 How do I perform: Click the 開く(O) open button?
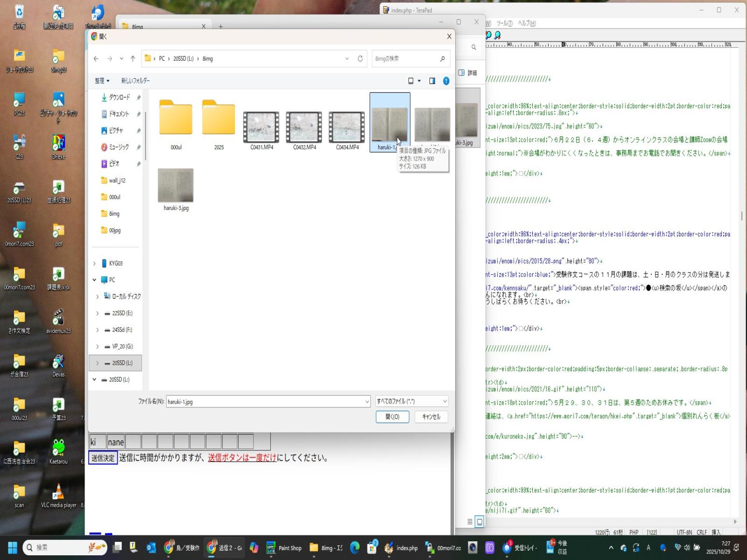tap(392, 417)
